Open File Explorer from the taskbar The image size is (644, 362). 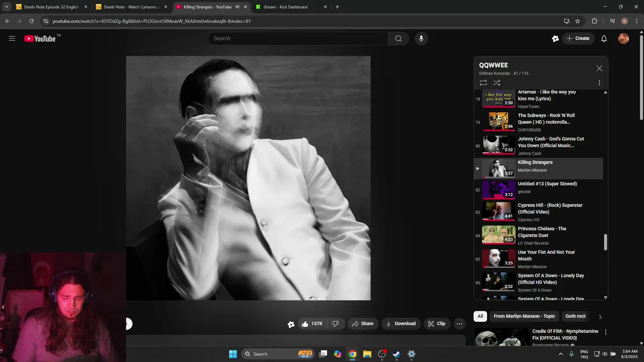pyautogui.click(x=367, y=354)
